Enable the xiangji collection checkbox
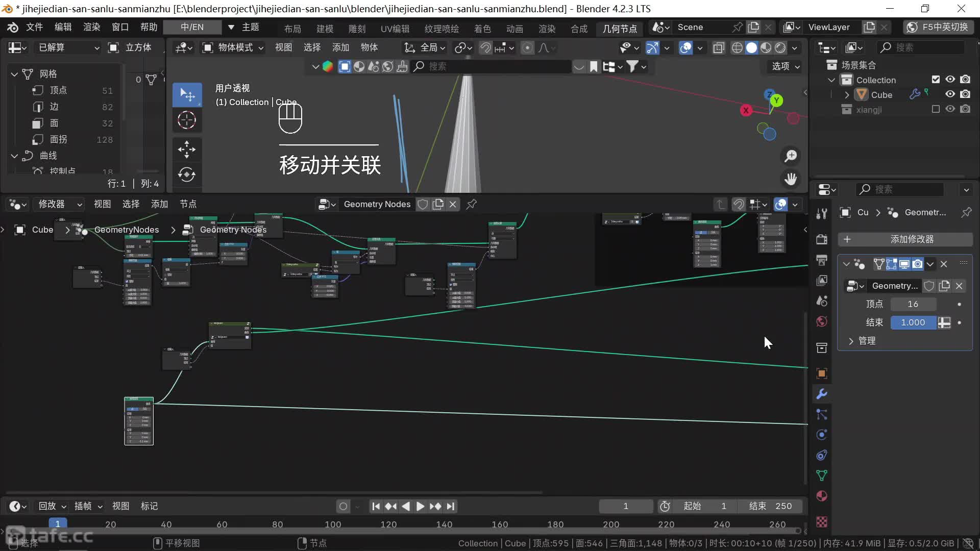Image resolution: width=980 pixels, height=551 pixels. click(x=936, y=109)
